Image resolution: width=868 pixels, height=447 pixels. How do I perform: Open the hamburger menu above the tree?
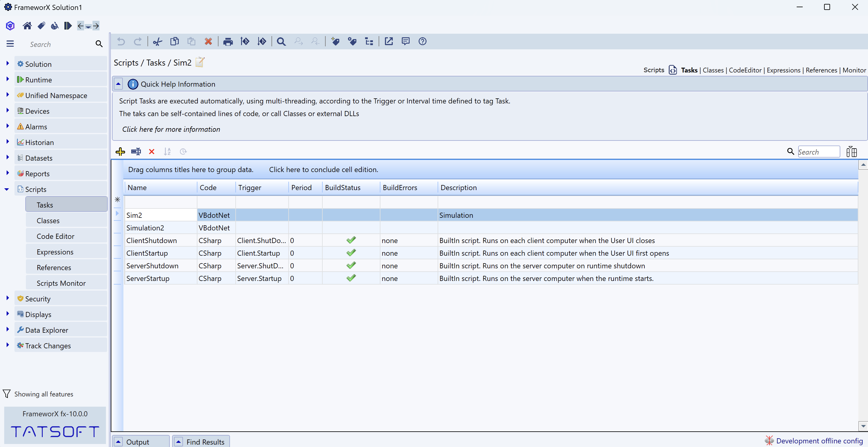pos(10,44)
